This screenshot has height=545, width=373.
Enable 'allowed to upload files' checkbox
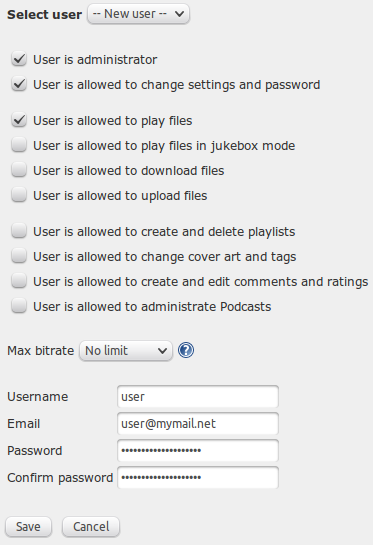[x=19, y=195]
